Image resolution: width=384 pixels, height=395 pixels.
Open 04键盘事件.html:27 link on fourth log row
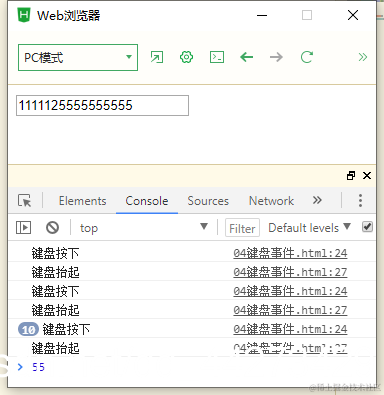(290, 310)
